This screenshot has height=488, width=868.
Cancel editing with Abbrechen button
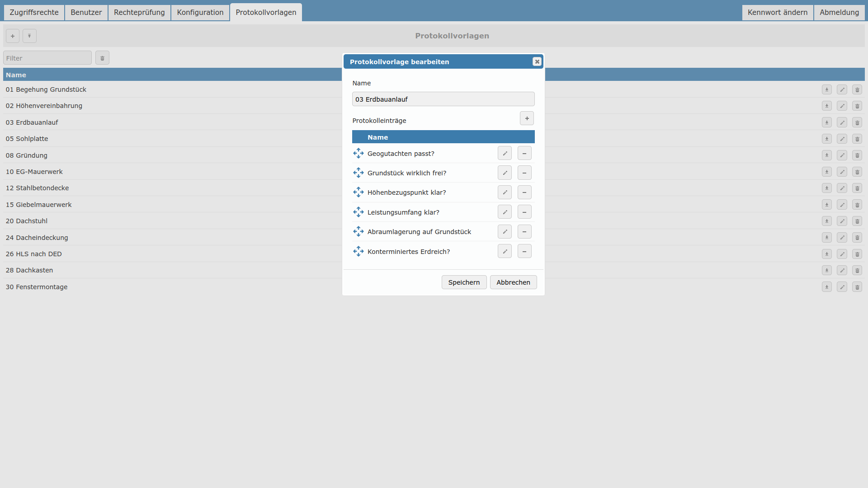point(513,282)
